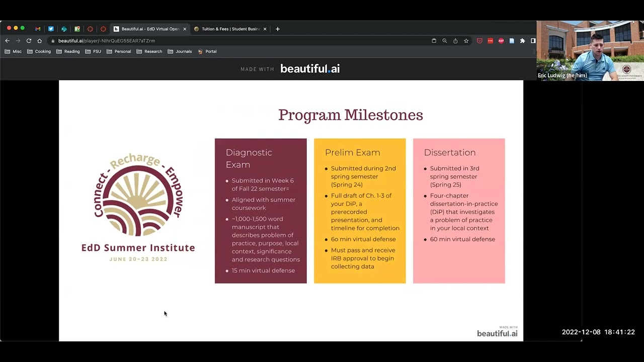Click Eric Ludwig webcam video thumbnail
Image resolution: width=644 pixels, height=362 pixels.
590,50
